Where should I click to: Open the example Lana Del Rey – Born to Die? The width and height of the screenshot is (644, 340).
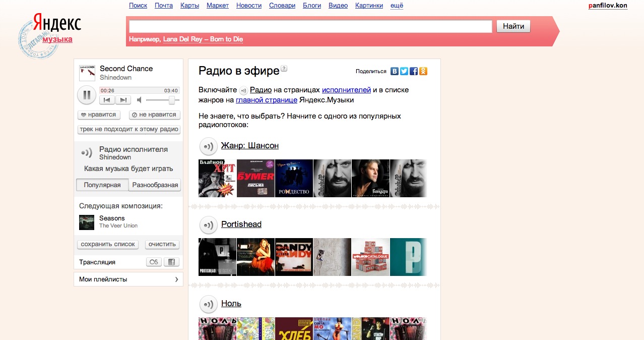[x=203, y=39]
